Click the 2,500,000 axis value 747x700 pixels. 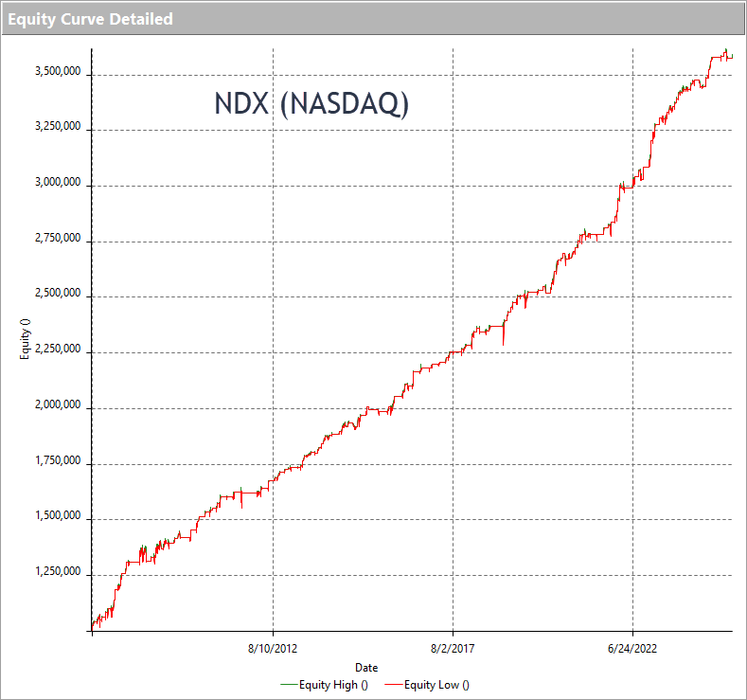58,293
